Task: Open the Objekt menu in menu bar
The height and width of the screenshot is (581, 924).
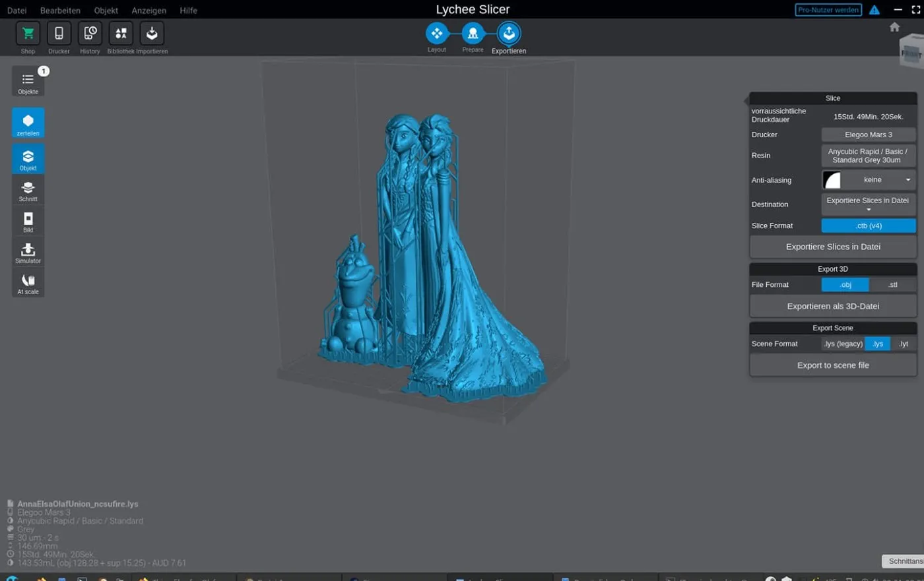Action: (x=106, y=11)
